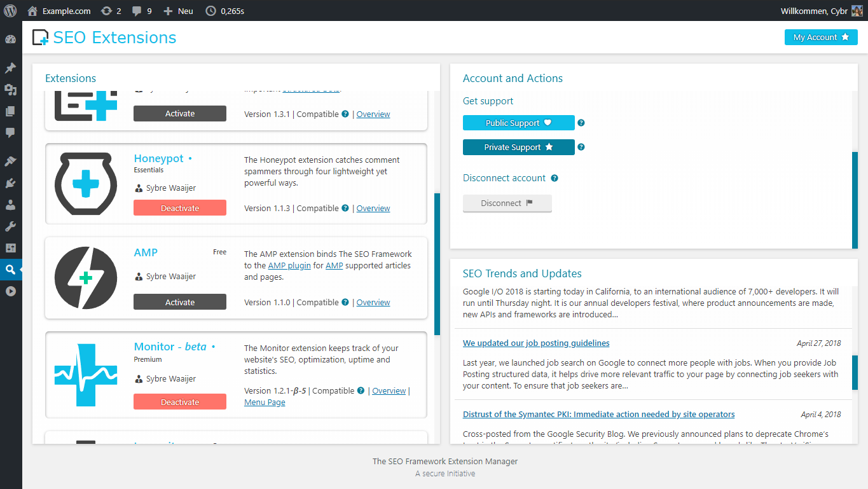
Task: Open Pages sidebar icon
Action: click(x=10, y=111)
